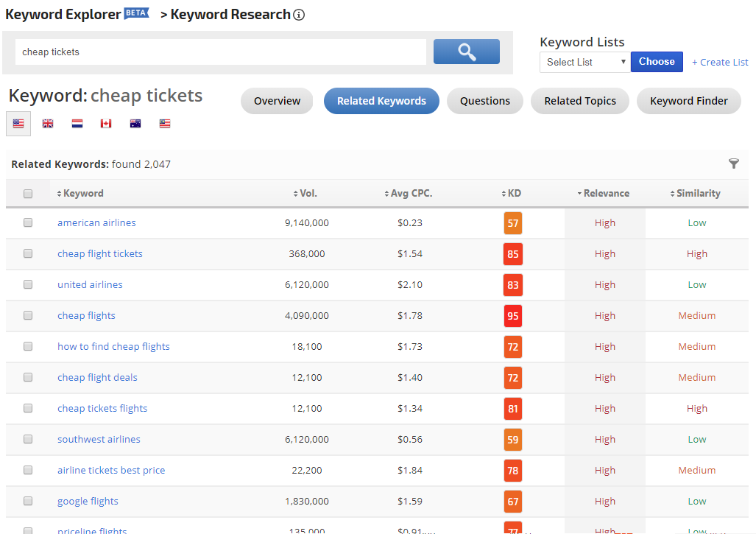The image size is (756, 534).
Task: Pick the Australia flag
Action: (x=135, y=124)
